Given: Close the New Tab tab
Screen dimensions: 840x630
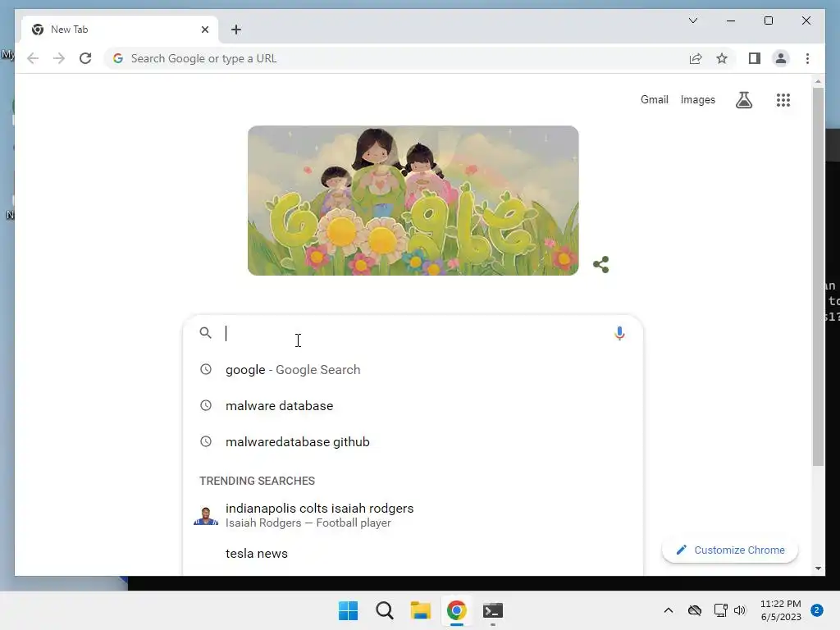Looking at the screenshot, I should click(204, 30).
